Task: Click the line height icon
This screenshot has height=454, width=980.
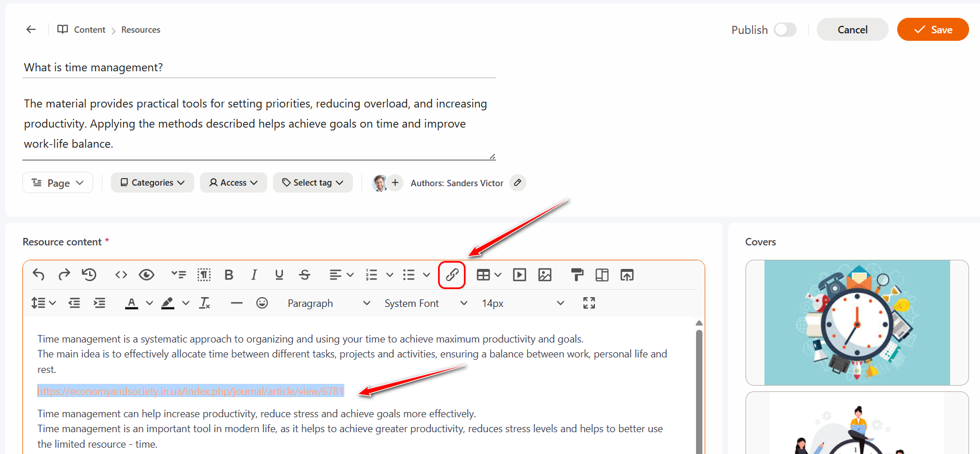Action: 39,303
